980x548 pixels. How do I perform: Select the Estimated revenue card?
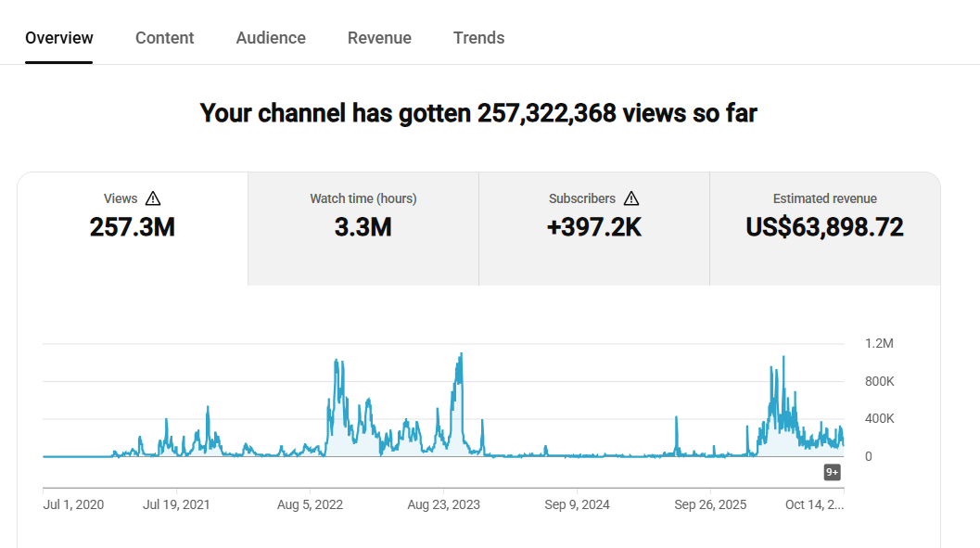825,229
